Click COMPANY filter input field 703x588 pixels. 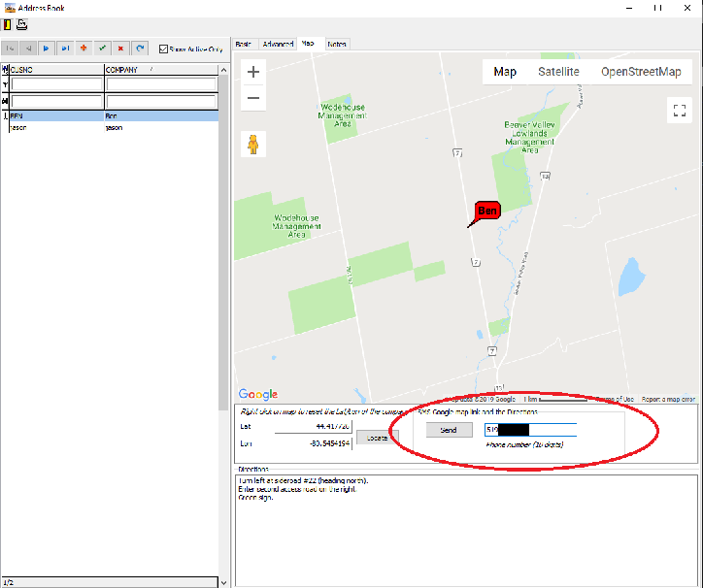161,84
